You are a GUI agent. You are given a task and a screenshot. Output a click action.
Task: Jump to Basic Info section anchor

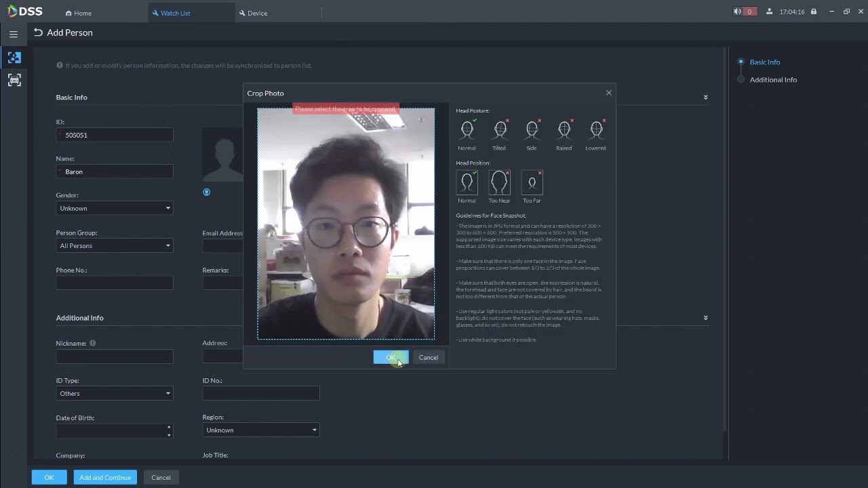tap(764, 62)
